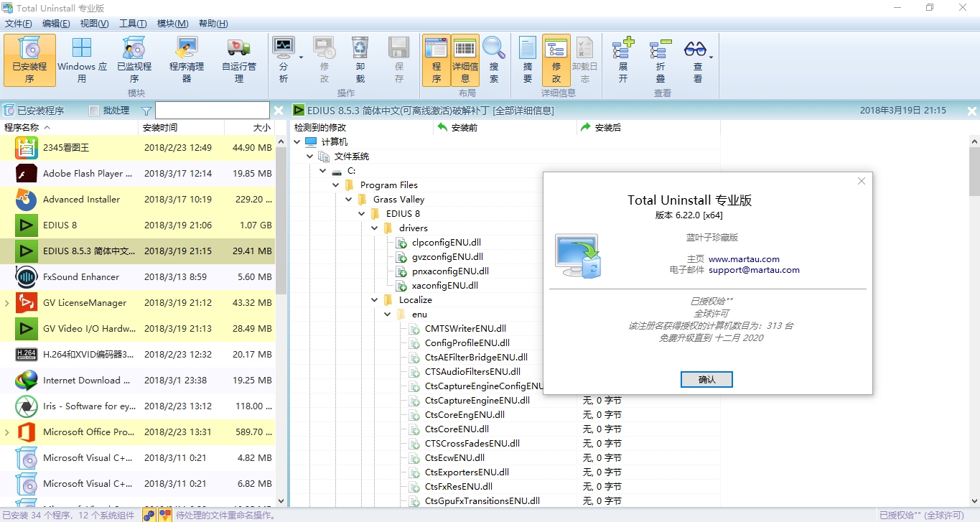This screenshot has width=980, height=522.
Task: Open the Windows 应用 module
Action: point(82,60)
